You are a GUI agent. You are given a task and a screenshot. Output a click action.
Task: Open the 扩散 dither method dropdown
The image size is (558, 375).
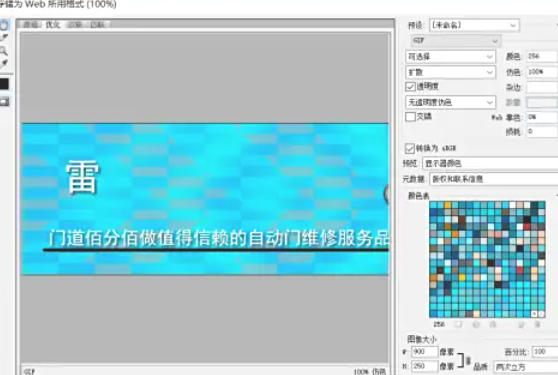[450, 72]
